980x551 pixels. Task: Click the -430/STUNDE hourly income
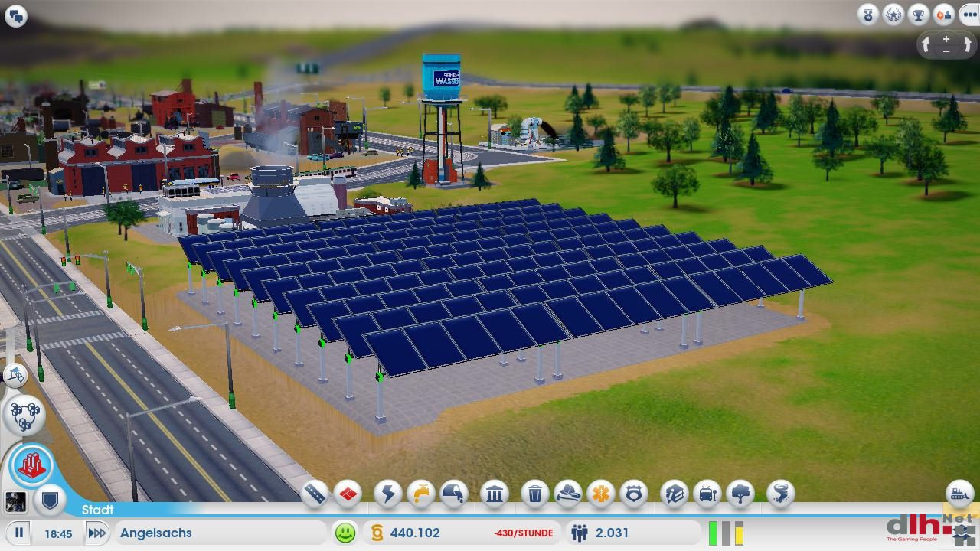[524, 533]
